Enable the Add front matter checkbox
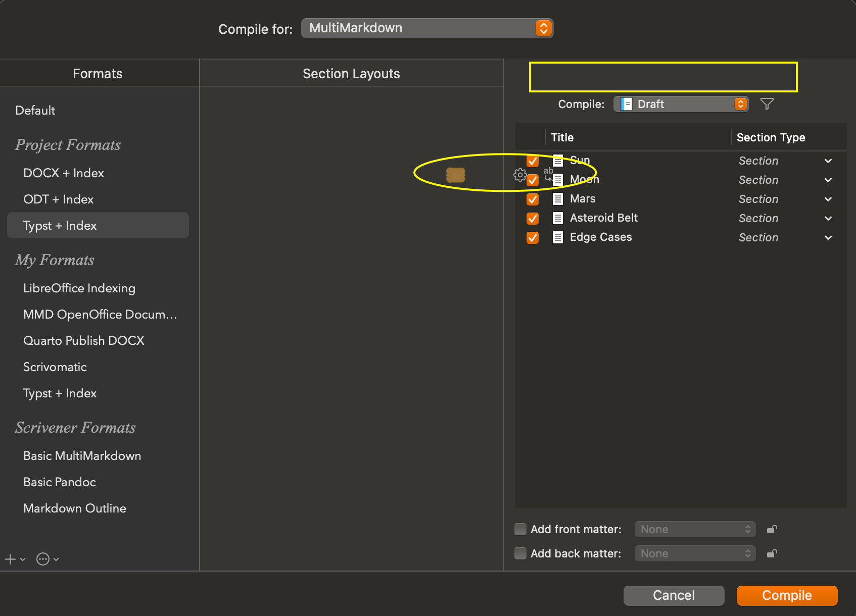The image size is (856, 616). pyautogui.click(x=520, y=529)
